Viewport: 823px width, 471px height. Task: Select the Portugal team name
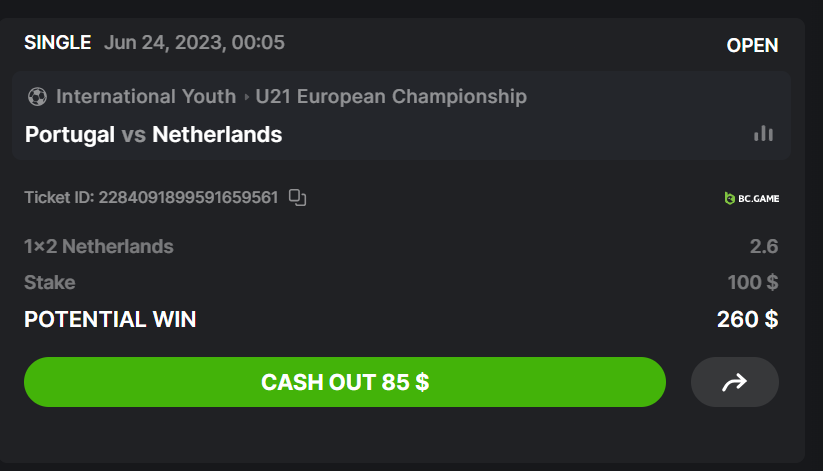click(70, 134)
